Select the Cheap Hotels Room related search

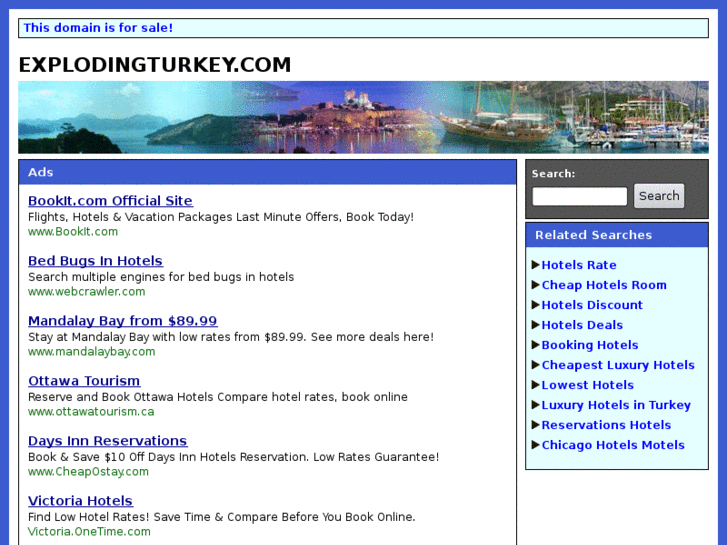click(604, 285)
